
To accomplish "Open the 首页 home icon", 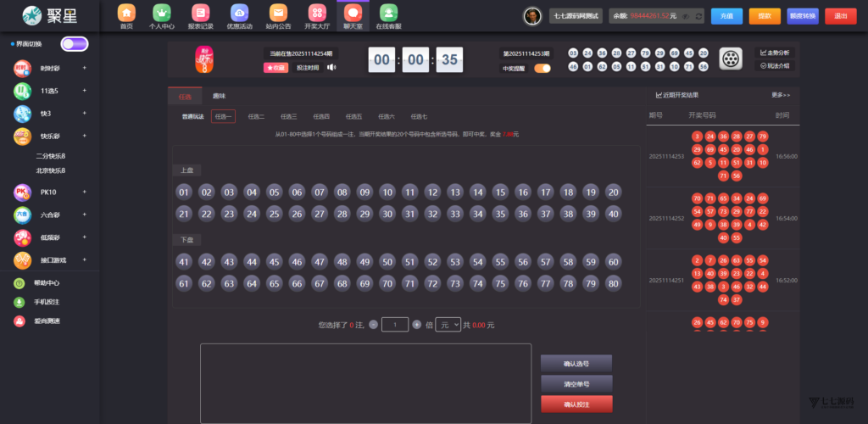I will click(126, 14).
